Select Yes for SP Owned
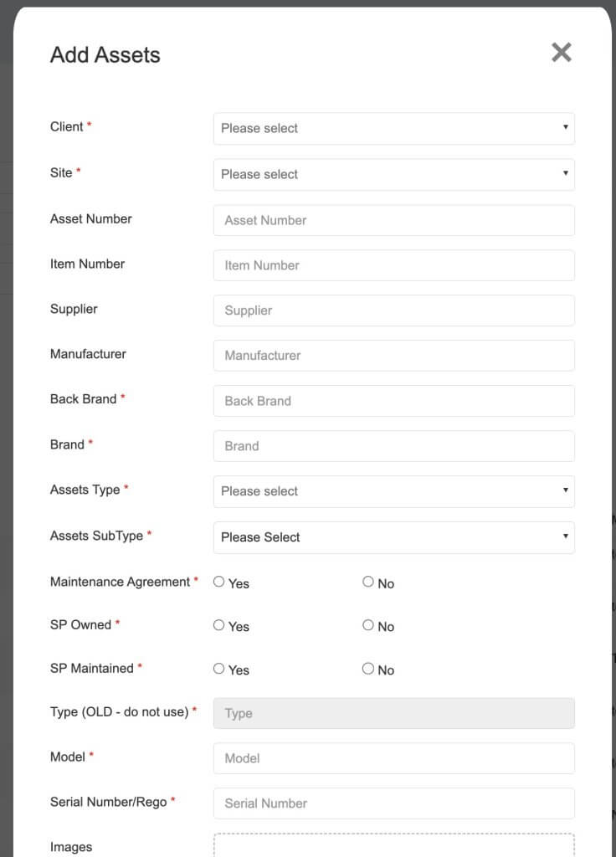The height and width of the screenshot is (857, 616). click(x=218, y=625)
